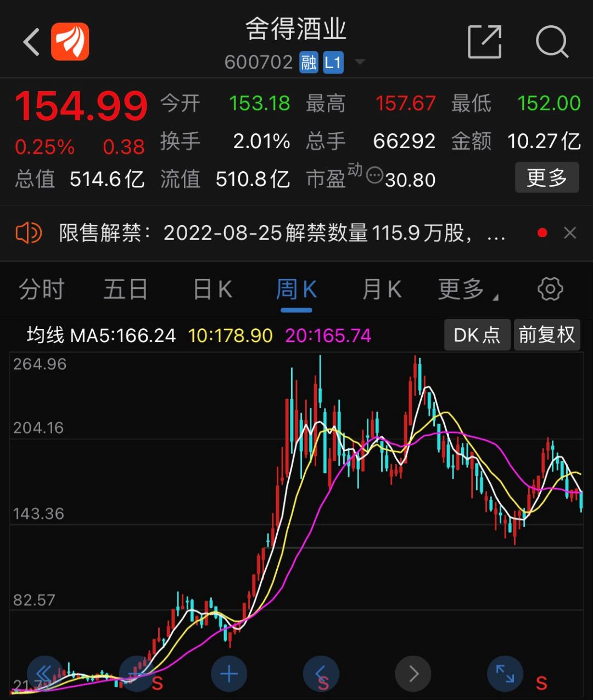Select the 周K tab
Screen dimensions: 593x700
point(296,289)
